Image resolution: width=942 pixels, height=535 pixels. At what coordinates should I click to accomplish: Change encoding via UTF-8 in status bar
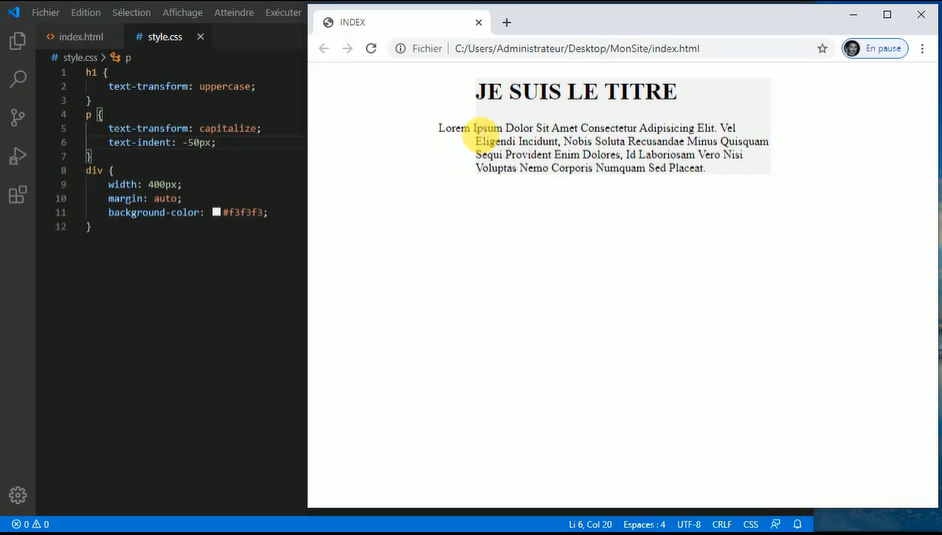[689, 524]
